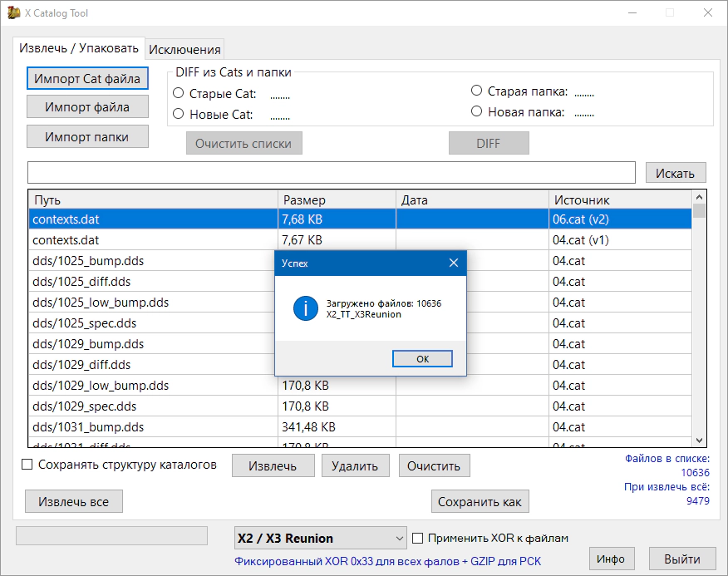Click the Импорт Cat файла button
Screen dimensions: 728x576
pyautogui.click(x=87, y=79)
